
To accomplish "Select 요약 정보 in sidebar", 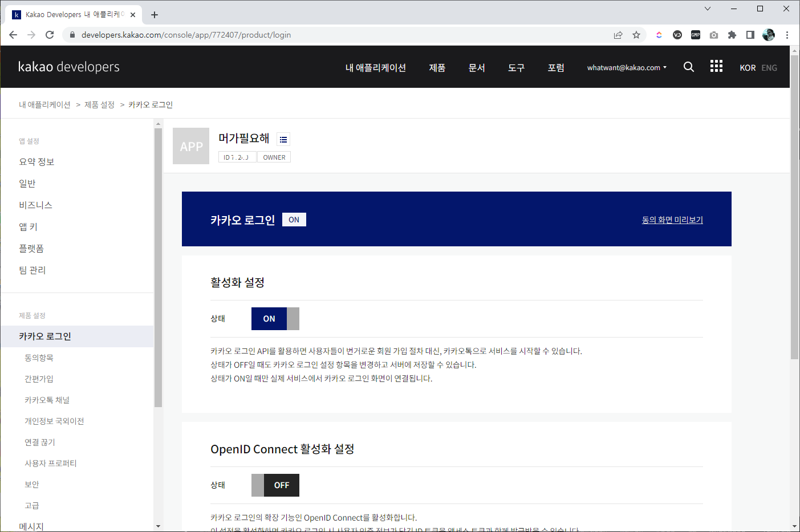I will [x=36, y=161].
